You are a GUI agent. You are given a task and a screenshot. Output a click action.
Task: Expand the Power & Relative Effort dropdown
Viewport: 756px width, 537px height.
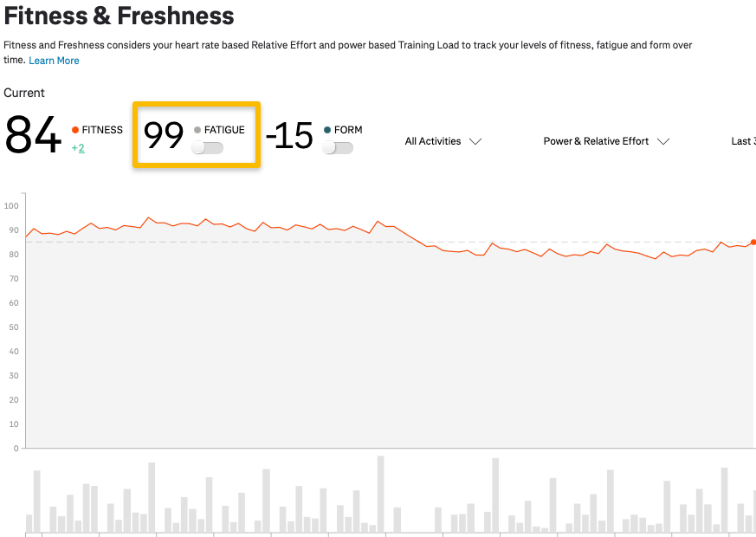click(x=605, y=141)
